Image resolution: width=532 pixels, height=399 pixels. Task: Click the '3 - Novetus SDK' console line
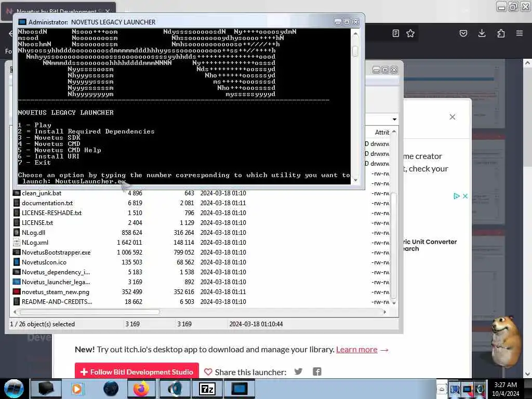[49, 137]
